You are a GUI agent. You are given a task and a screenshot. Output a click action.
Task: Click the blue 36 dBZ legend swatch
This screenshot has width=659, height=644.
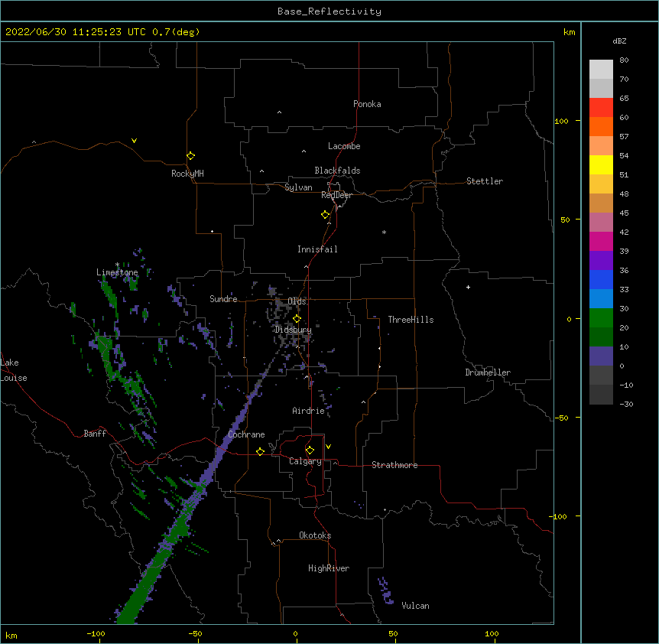pyautogui.click(x=601, y=279)
